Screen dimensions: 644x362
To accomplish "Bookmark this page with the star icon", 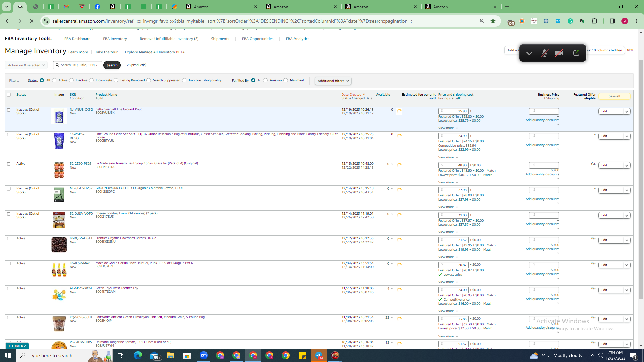I will 493,21.
